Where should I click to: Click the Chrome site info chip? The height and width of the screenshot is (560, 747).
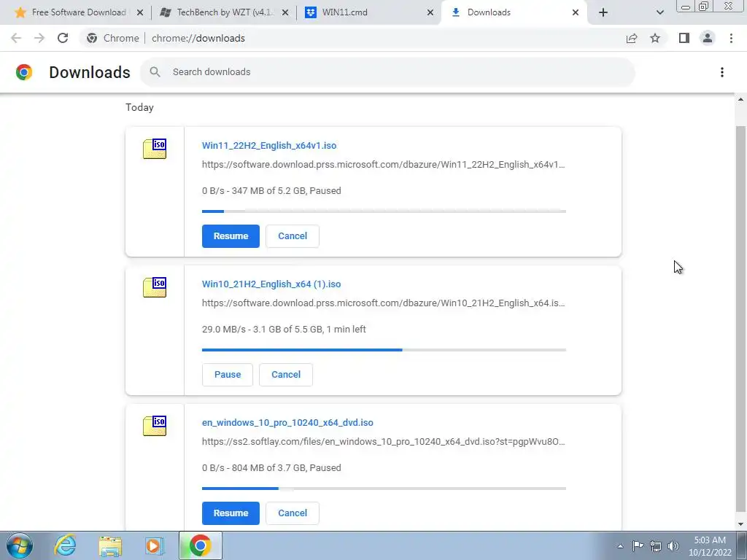point(113,38)
